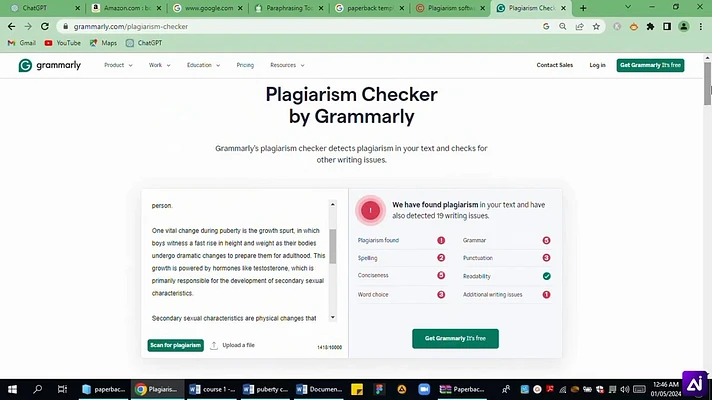
Task: Open the Chrome profile avatar
Action: pos(683,27)
